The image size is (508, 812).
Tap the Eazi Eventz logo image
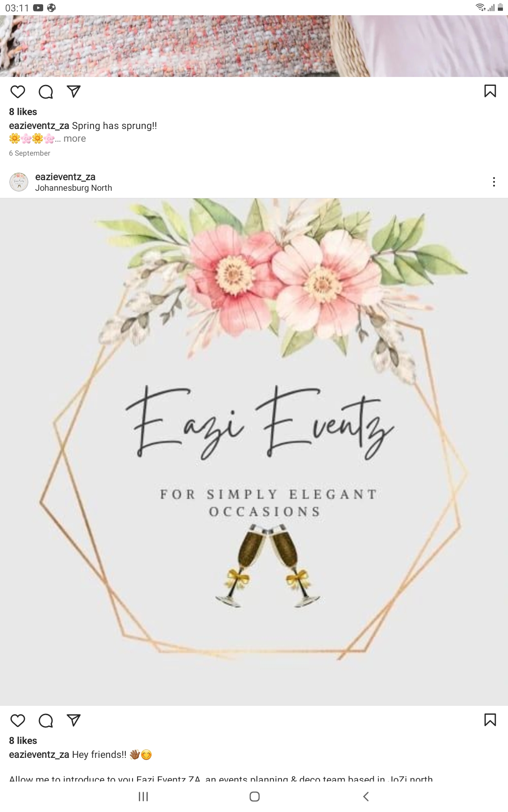click(x=254, y=452)
